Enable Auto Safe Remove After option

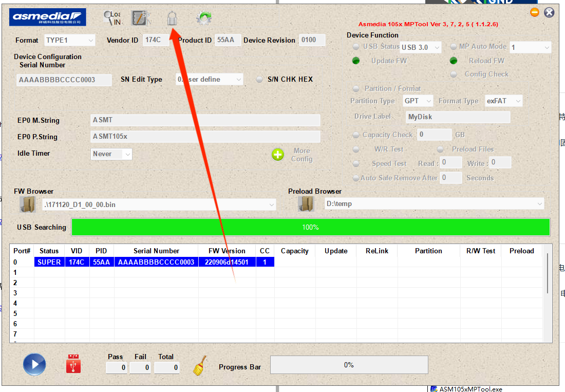pos(356,178)
